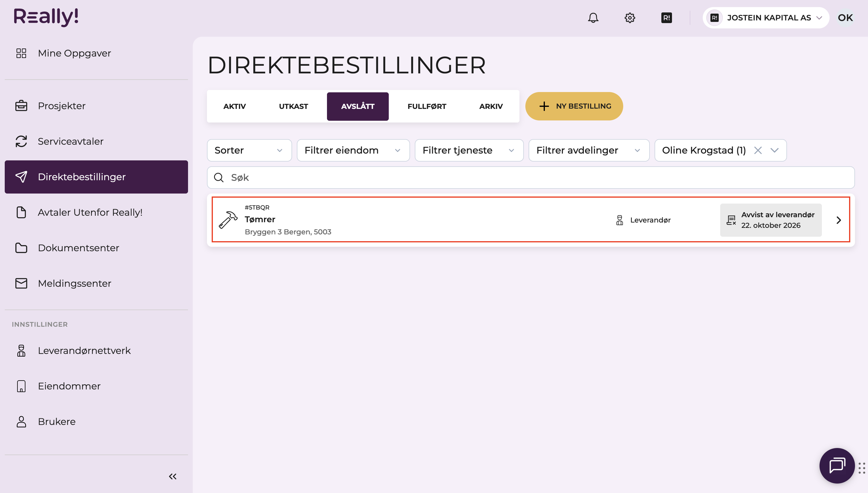
Task: Open the OK user avatar menu
Action: pos(845,18)
